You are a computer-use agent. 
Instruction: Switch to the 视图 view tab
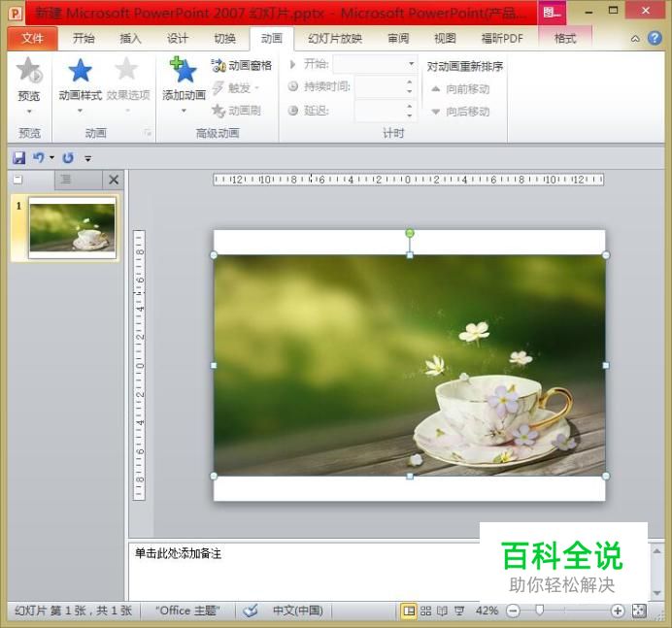point(445,39)
